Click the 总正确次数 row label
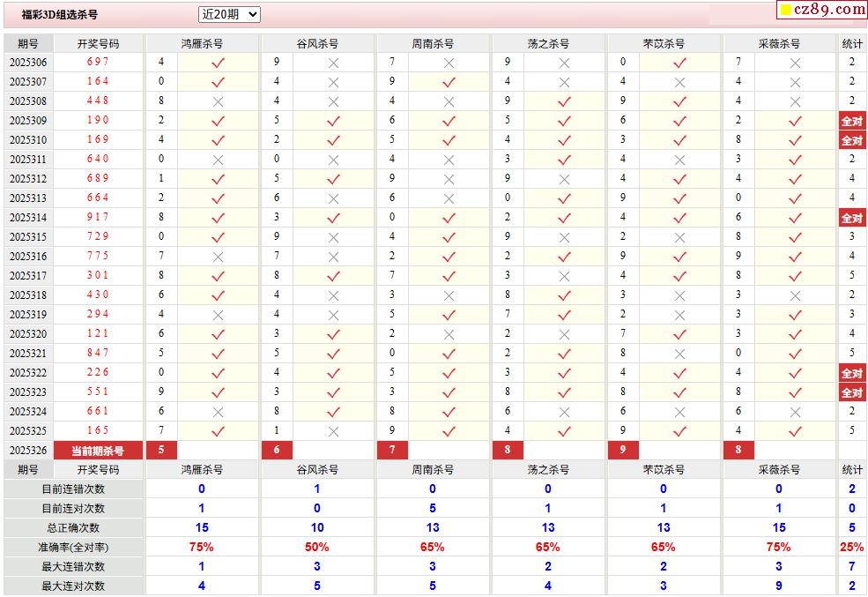This screenshot has width=868, height=597. 74,527
